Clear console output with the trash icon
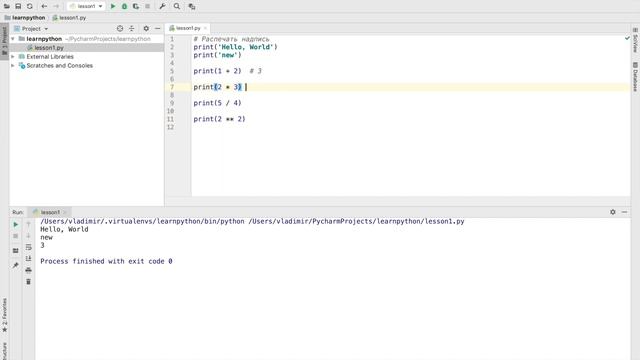This screenshot has height=360, width=640. pyautogui.click(x=29, y=282)
